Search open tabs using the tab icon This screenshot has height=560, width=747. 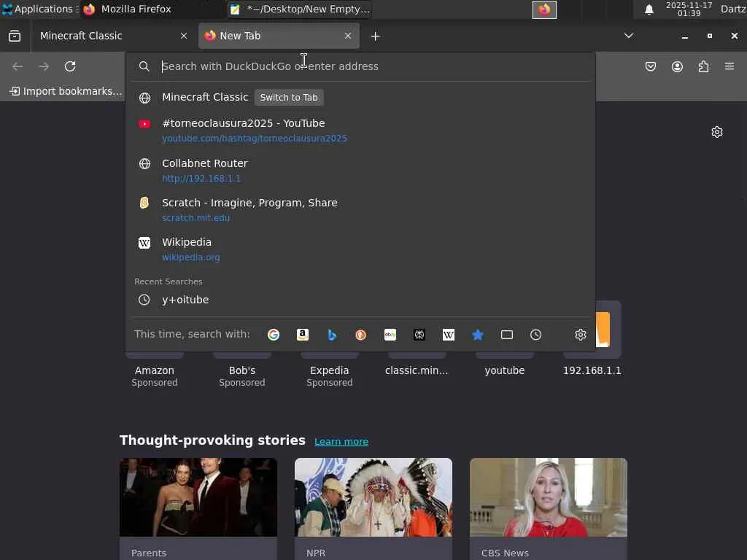[507, 335]
